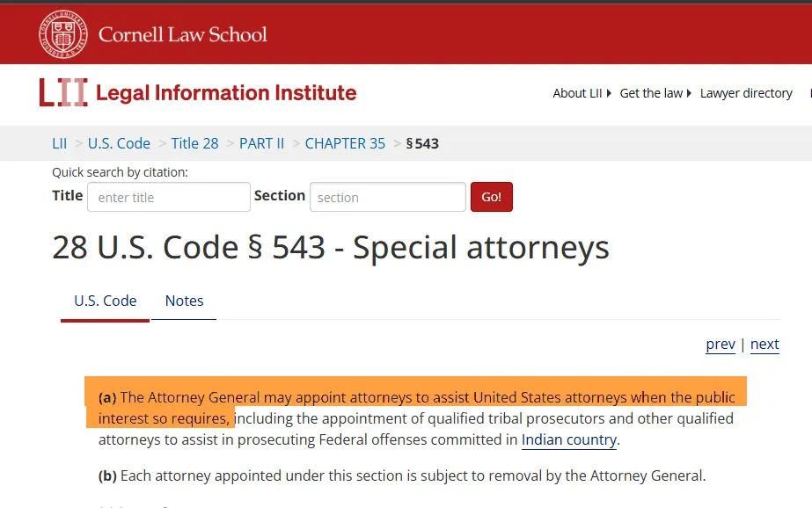Expand the Get the law menu

(655, 93)
